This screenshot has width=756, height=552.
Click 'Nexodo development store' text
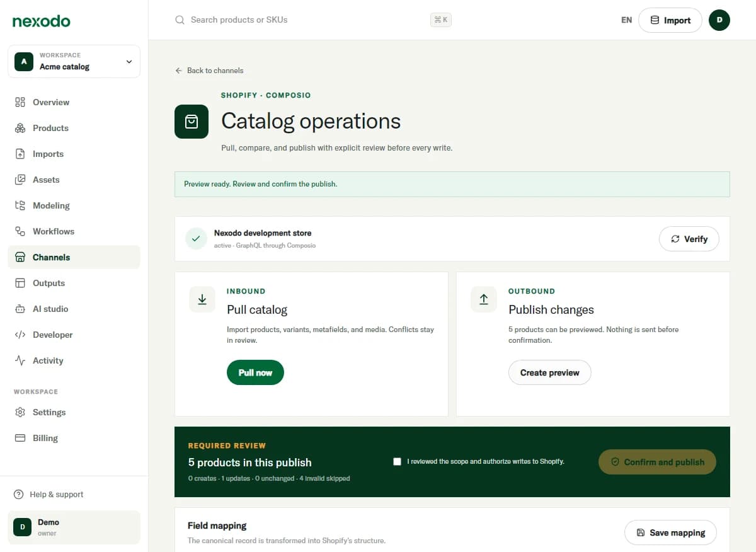pyautogui.click(x=263, y=233)
